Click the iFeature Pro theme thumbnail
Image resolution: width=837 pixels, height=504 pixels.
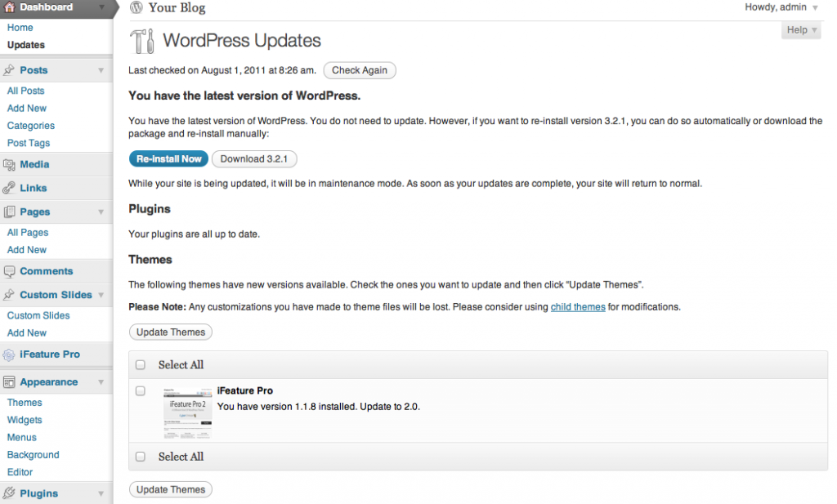click(187, 413)
